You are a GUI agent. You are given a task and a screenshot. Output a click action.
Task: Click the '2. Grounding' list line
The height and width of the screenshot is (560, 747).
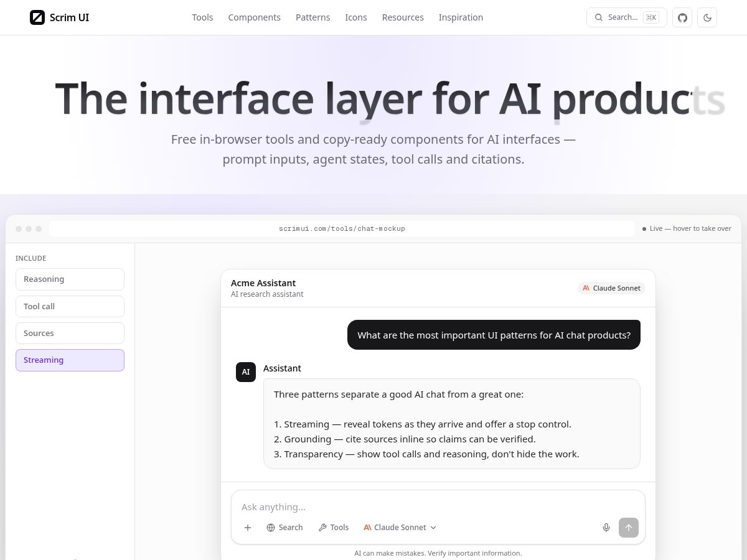pos(405,439)
